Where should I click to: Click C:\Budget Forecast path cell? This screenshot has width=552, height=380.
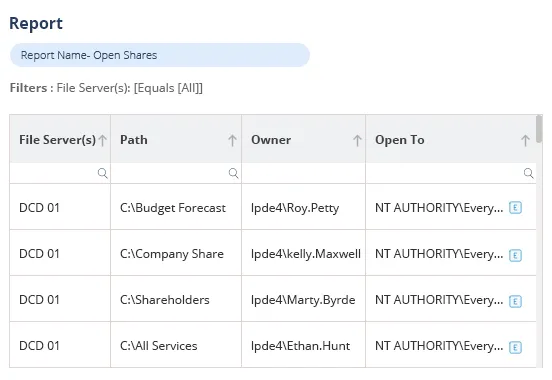[176, 207]
